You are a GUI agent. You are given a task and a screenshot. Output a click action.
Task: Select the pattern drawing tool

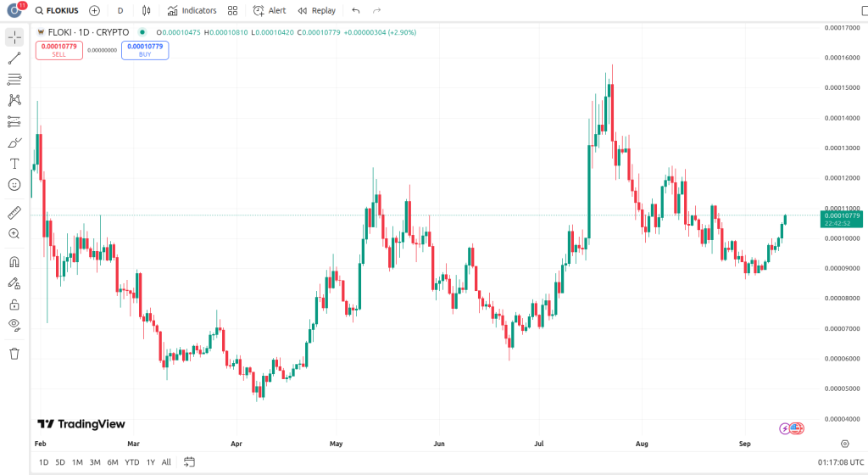point(14,100)
